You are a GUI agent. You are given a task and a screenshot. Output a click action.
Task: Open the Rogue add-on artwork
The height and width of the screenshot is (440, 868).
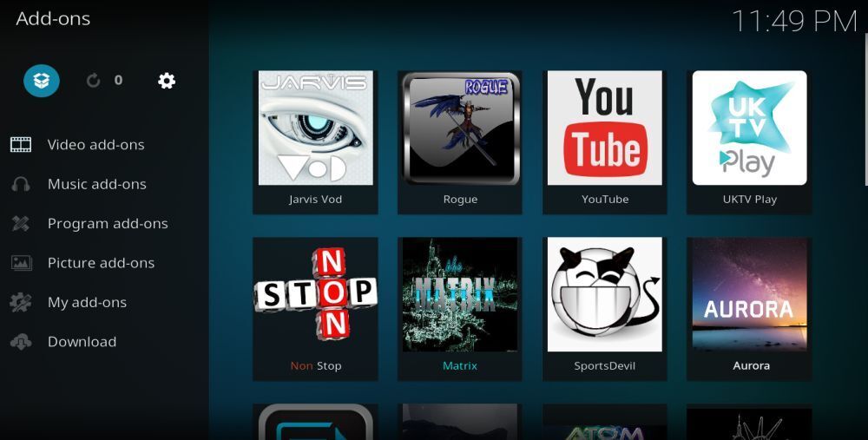coord(460,128)
